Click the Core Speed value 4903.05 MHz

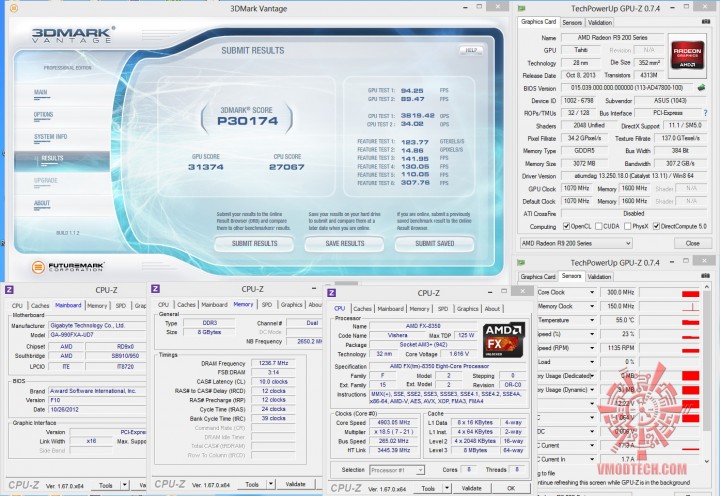[394, 423]
